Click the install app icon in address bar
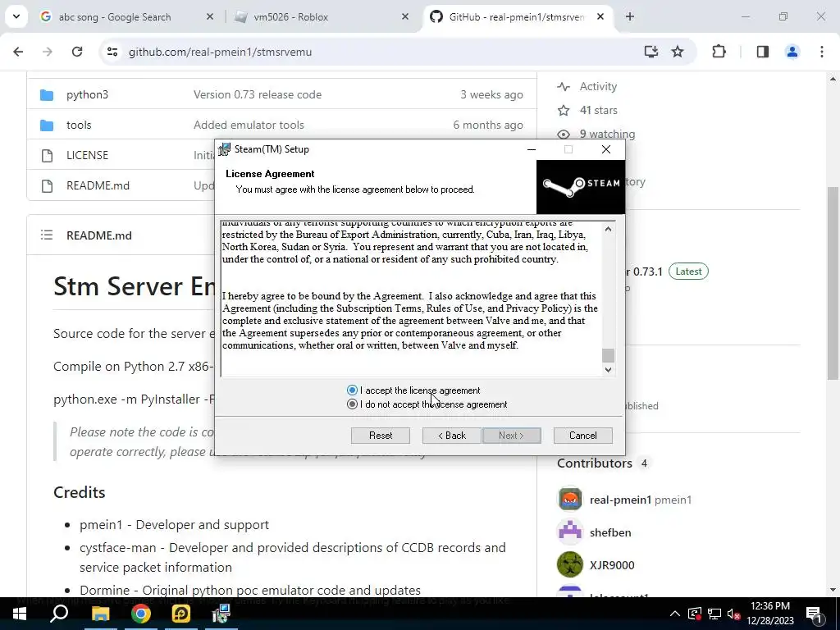Screen dimensions: 840x630 coord(651,52)
